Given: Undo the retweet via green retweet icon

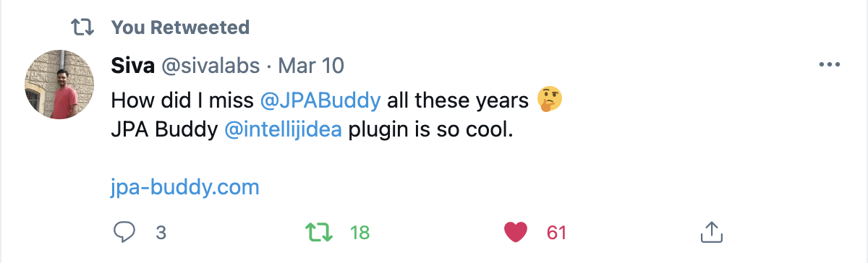Looking at the screenshot, I should (x=319, y=232).
